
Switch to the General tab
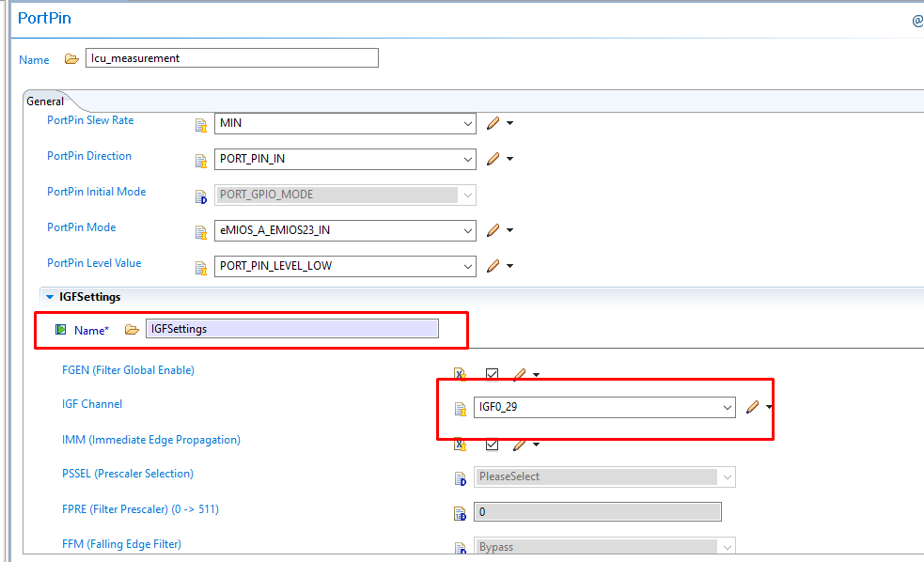pos(45,101)
